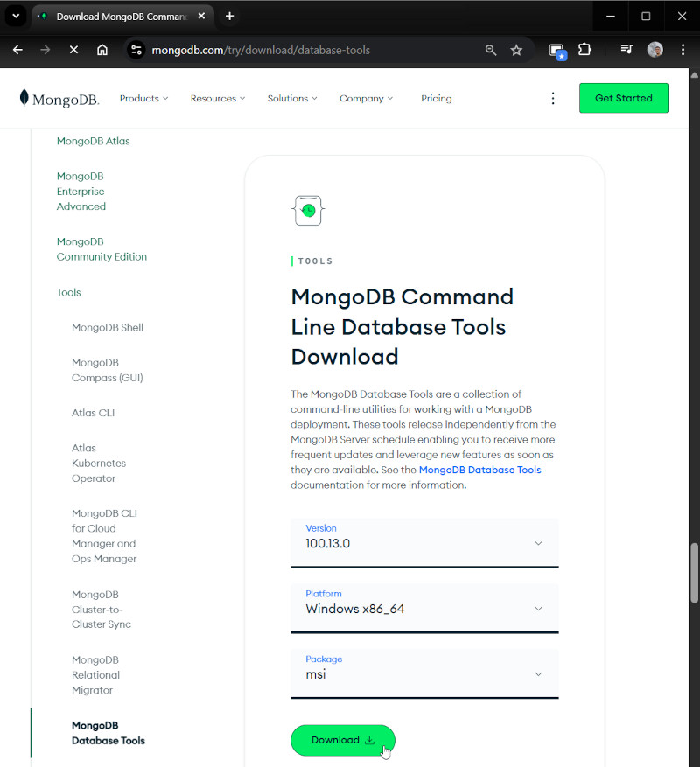Bookmark this page with star icon

point(516,50)
